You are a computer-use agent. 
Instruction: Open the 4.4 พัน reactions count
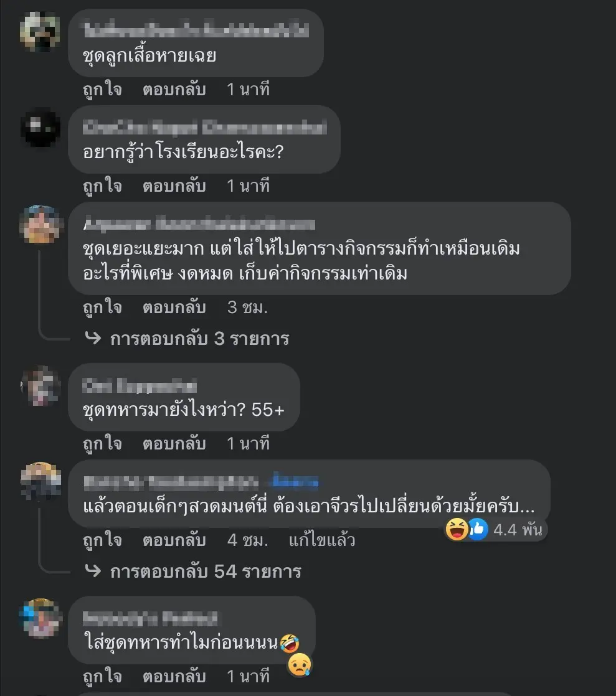518,530
